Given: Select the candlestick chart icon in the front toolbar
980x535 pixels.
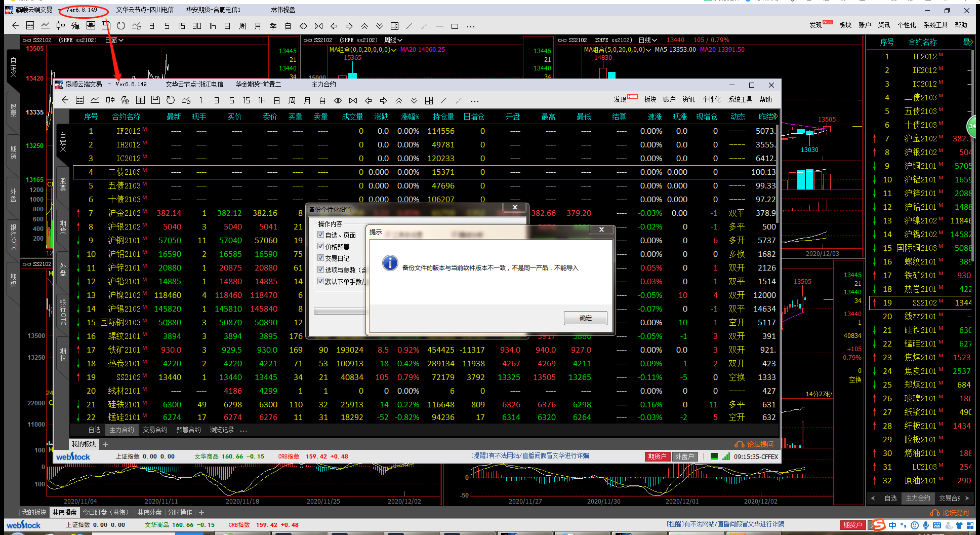Looking at the screenshot, I should tap(110, 100).
